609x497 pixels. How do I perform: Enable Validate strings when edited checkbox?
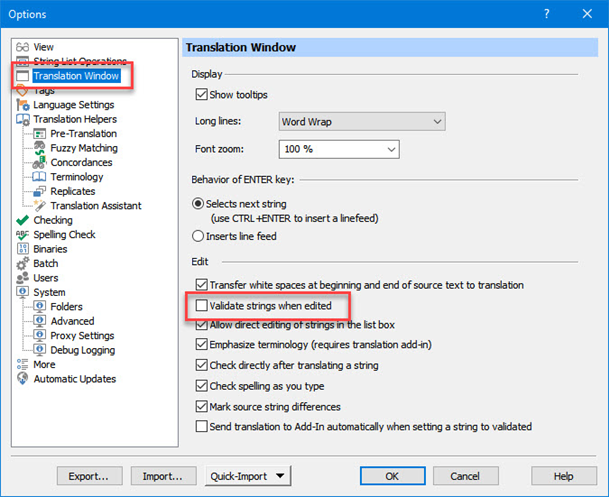click(204, 305)
